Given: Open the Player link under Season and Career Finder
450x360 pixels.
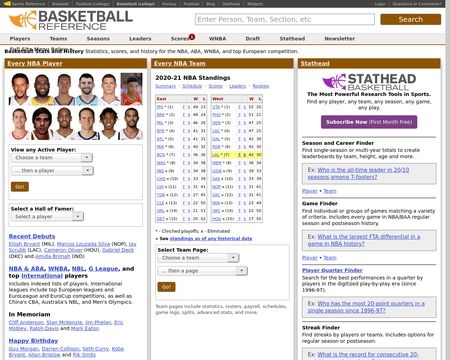Looking at the screenshot, I should pos(310,191).
